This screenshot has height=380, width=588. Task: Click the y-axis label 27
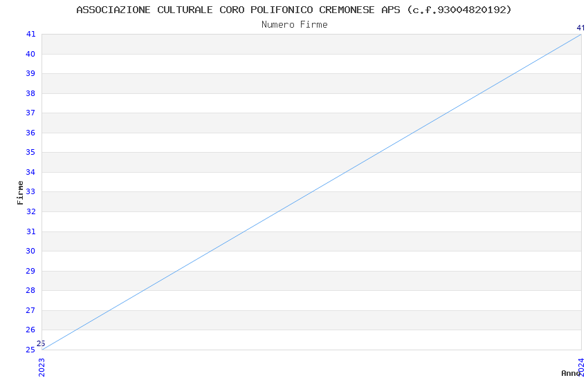(30, 310)
